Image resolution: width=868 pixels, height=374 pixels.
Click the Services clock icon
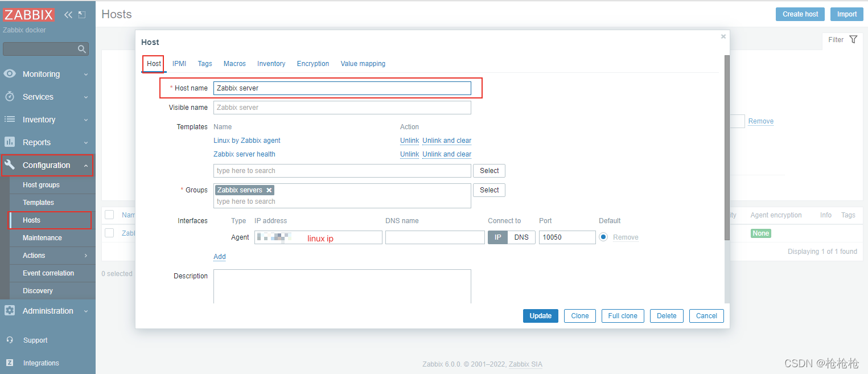[10, 97]
